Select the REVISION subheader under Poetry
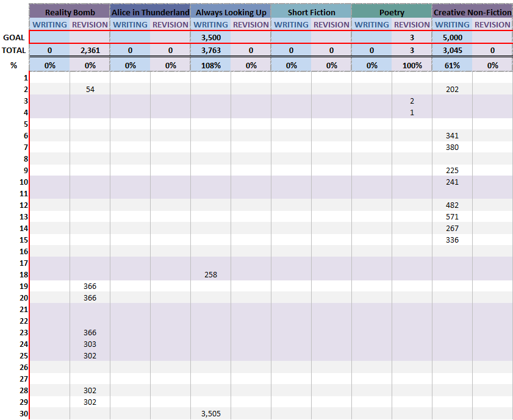This screenshot has width=513, height=420. (x=412, y=25)
